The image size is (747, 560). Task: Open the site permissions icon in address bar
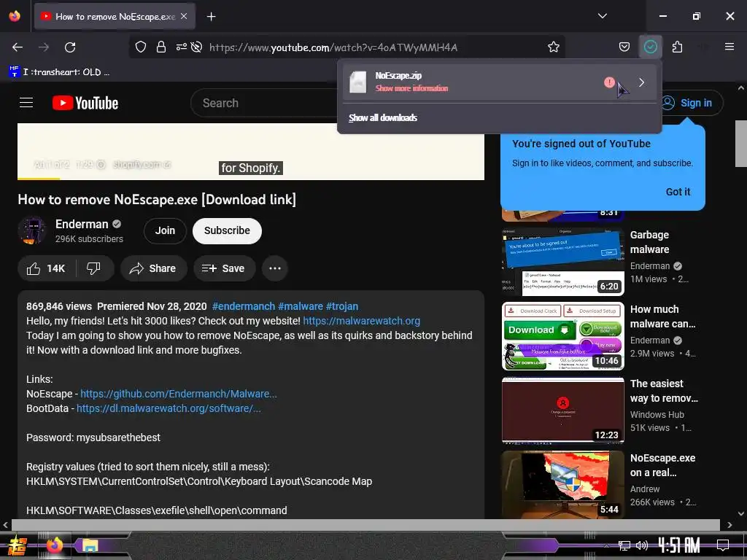182,47
